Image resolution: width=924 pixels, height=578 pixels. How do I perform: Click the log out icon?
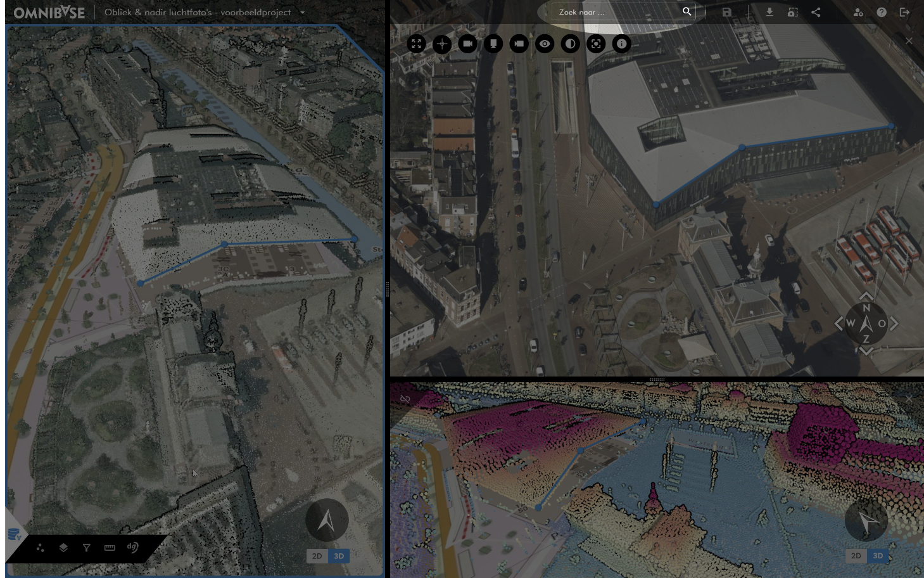tap(904, 12)
